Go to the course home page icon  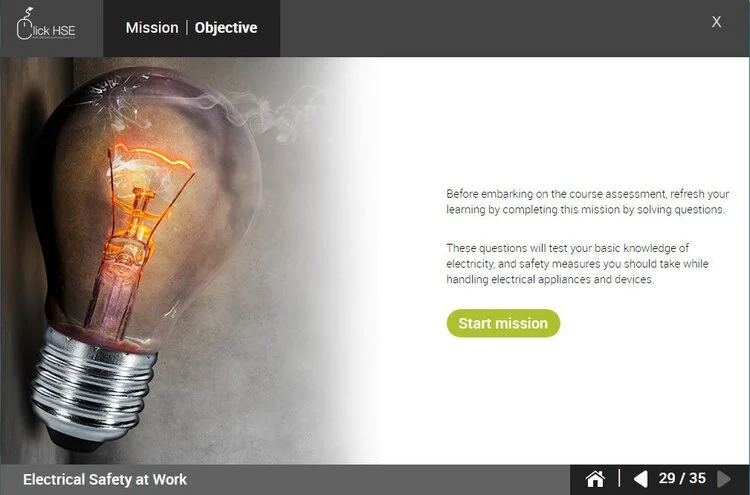(x=595, y=478)
